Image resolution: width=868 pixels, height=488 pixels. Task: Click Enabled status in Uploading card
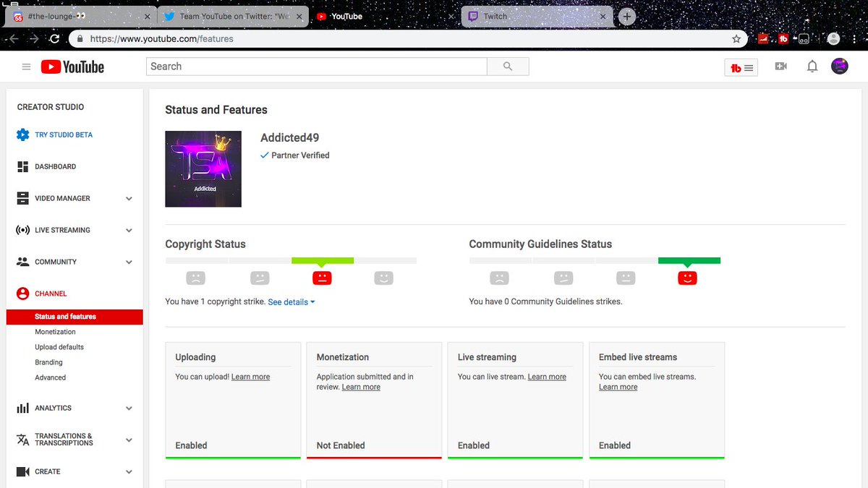click(x=191, y=445)
